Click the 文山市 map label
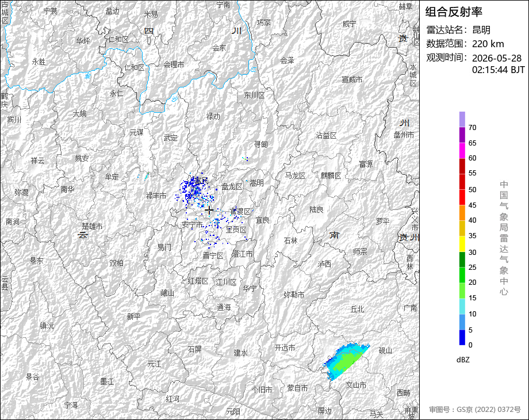Screen dimensions: 529x420 pyautogui.click(x=356, y=385)
